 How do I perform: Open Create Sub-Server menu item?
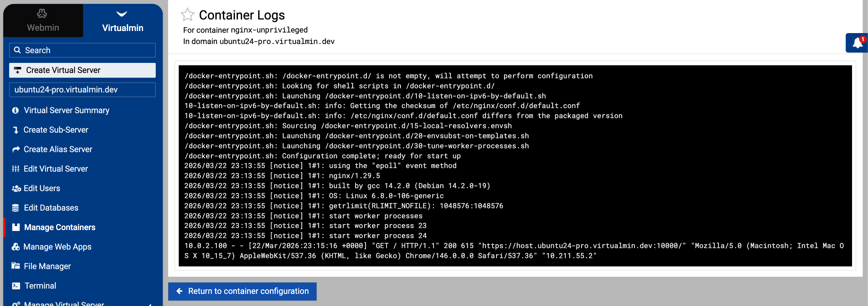coord(56,130)
